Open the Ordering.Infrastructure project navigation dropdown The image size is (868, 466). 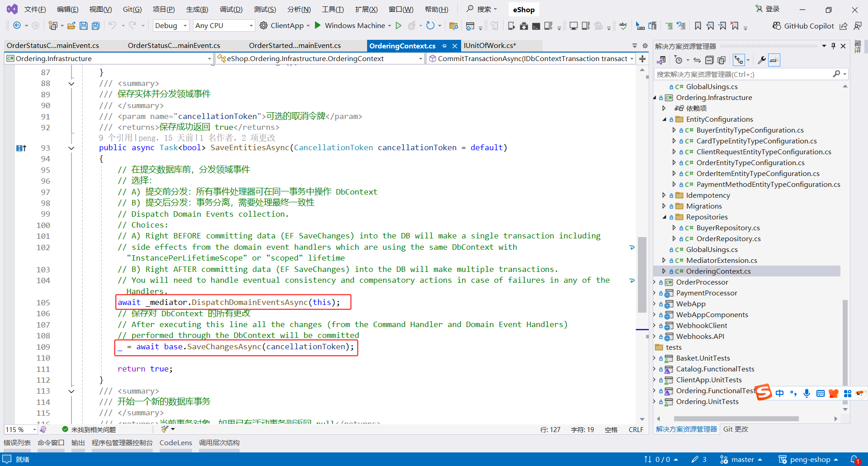(x=109, y=59)
